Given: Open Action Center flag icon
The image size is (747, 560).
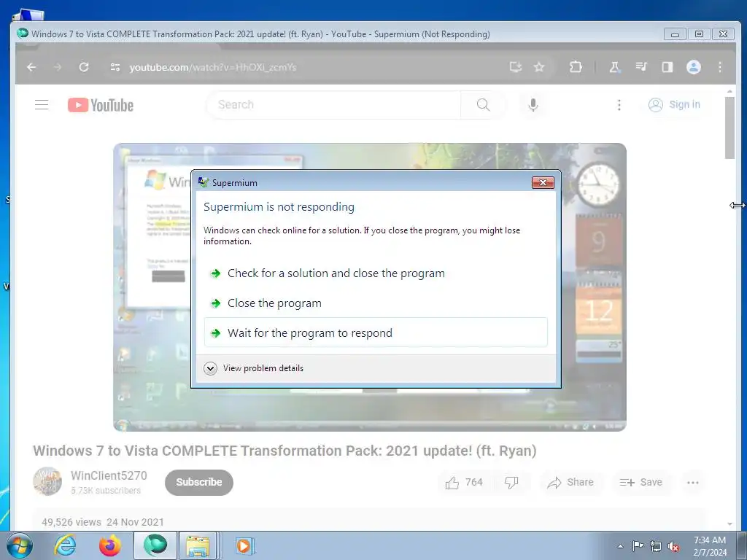Looking at the screenshot, I should (638, 546).
